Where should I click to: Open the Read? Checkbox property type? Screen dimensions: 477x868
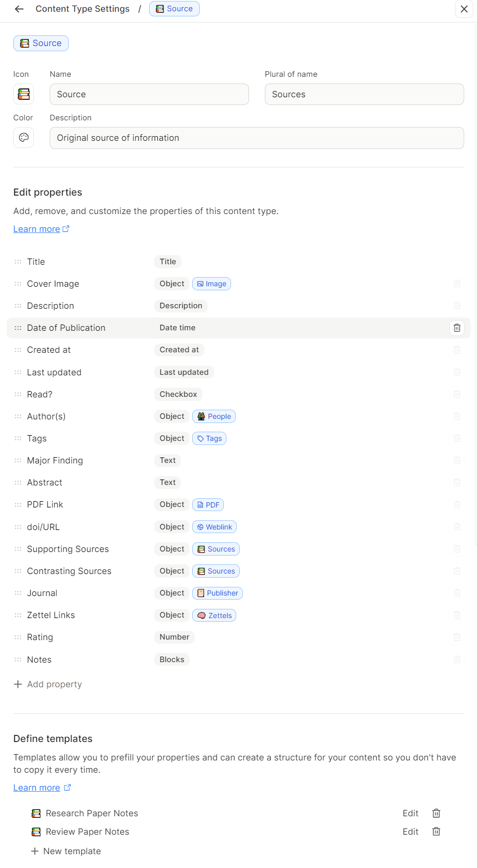178,394
